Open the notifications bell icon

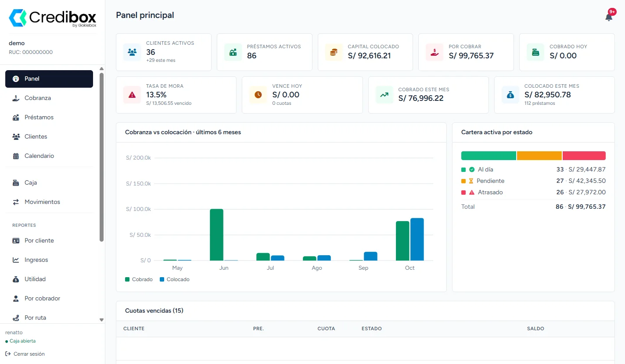click(608, 17)
